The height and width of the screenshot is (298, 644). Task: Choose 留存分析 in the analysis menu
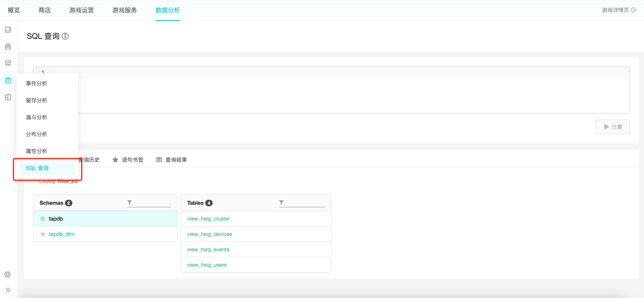pyautogui.click(x=37, y=100)
